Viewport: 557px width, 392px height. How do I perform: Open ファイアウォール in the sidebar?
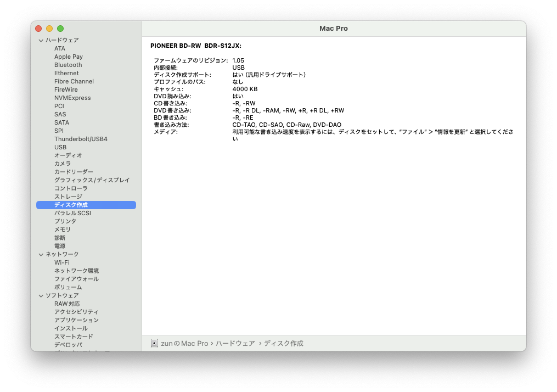pos(76,279)
